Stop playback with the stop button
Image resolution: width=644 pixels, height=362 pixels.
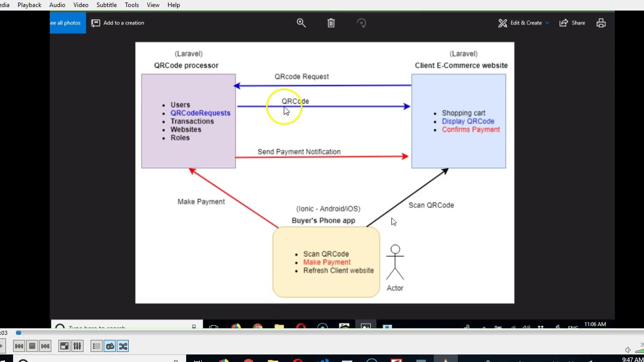(32, 346)
